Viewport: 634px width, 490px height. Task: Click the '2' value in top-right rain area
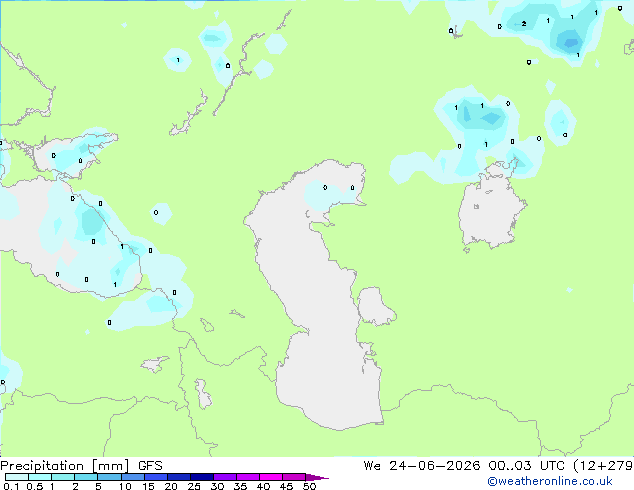tap(524, 23)
